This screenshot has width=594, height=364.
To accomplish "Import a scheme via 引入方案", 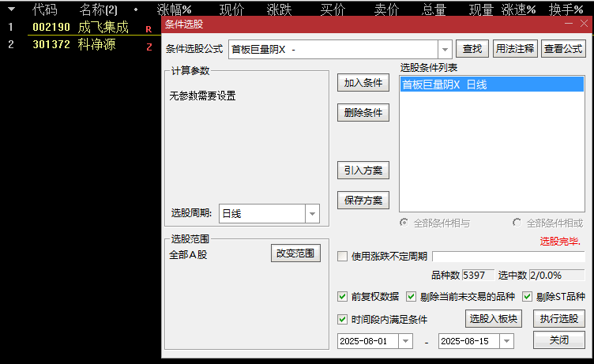I will 363,171.
